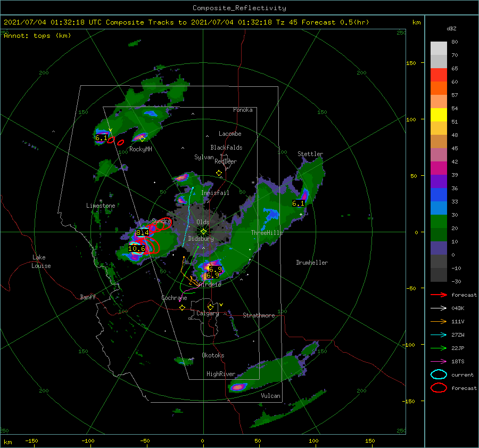The height and width of the screenshot is (448, 479).
Task: Select the white 04DK track arrow
Action: pos(439,308)
